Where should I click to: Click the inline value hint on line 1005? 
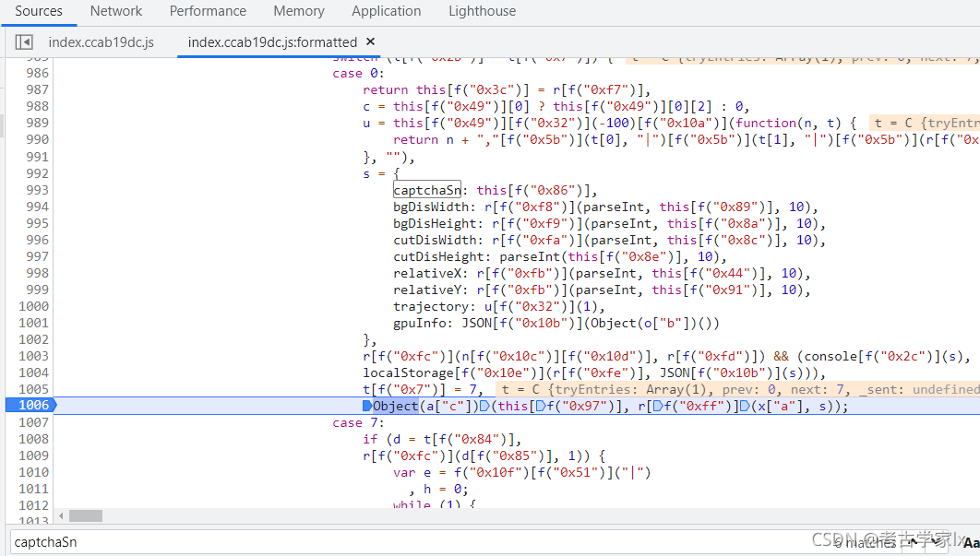[737, 390]
